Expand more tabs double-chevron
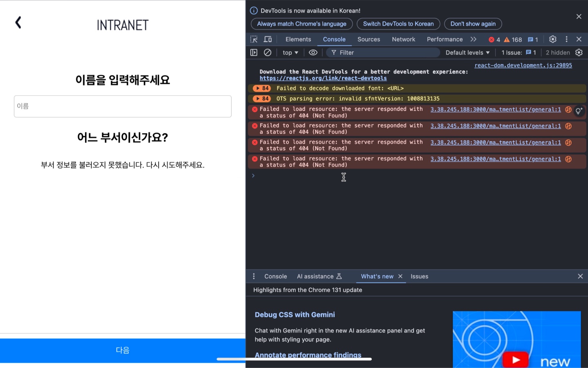This screenshot has height=368, width=588. point(473,39)
